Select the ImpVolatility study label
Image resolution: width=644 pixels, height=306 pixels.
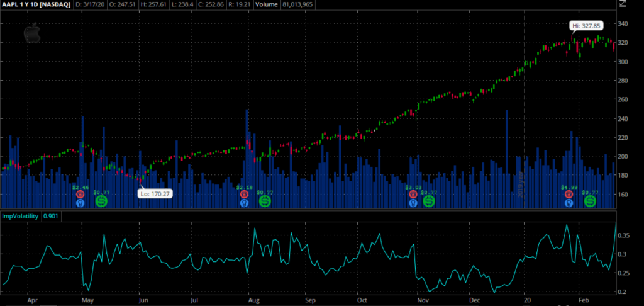pos(21,216)
